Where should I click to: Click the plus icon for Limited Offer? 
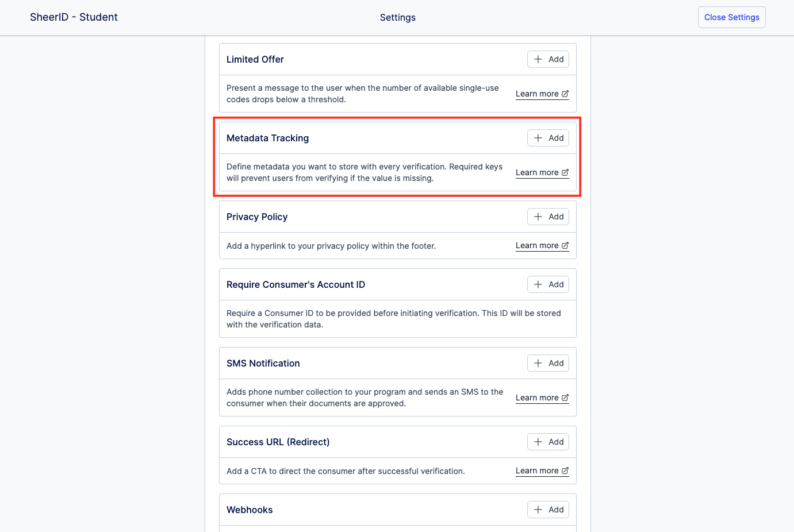[x=538, y=59]
